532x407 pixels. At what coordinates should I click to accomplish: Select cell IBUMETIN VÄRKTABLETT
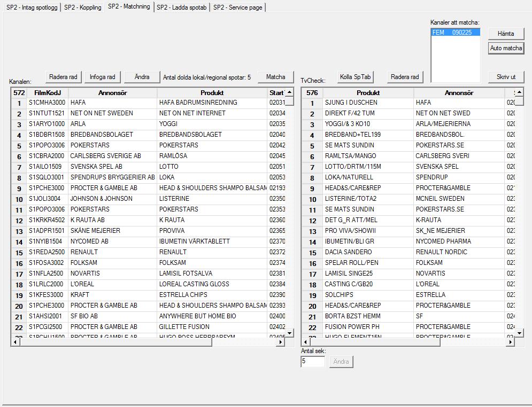pos(212,241)
